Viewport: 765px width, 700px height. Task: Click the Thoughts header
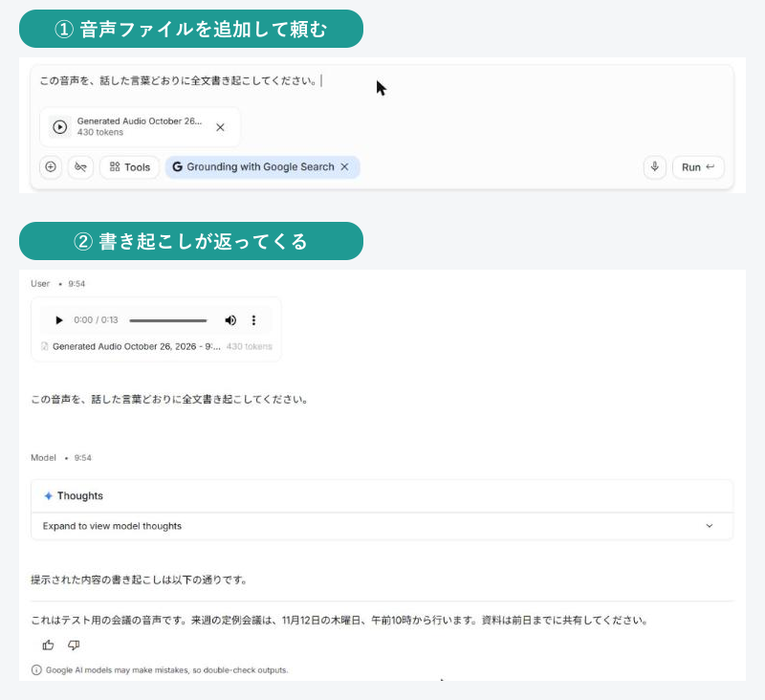(382, 496)
